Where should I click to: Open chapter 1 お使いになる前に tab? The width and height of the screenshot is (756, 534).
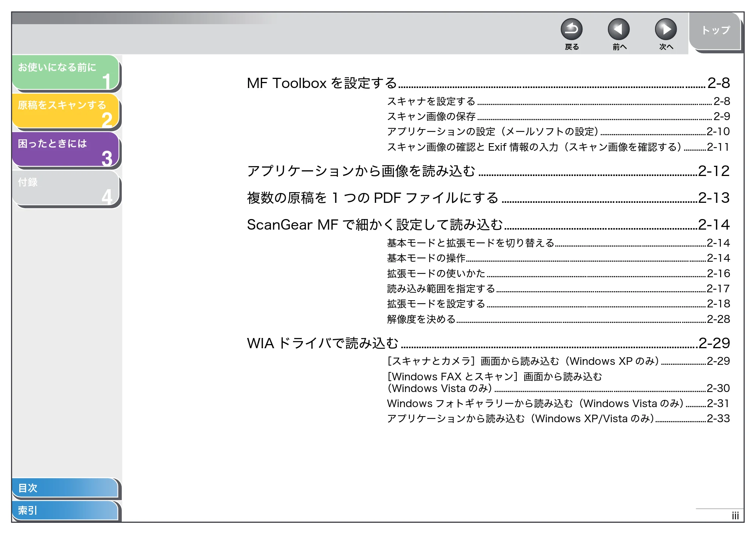pyautogui.click(x=66, y=73)
